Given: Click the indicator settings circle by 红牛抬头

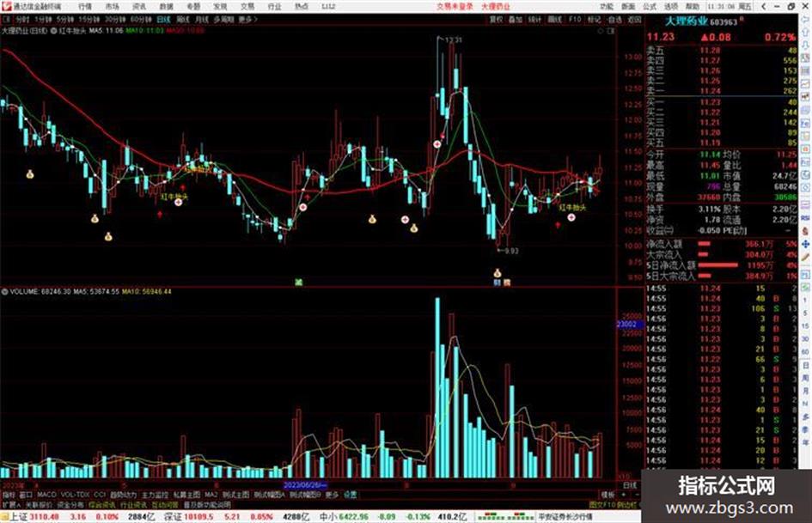Looking at the screenshot, I should (54, 31).
